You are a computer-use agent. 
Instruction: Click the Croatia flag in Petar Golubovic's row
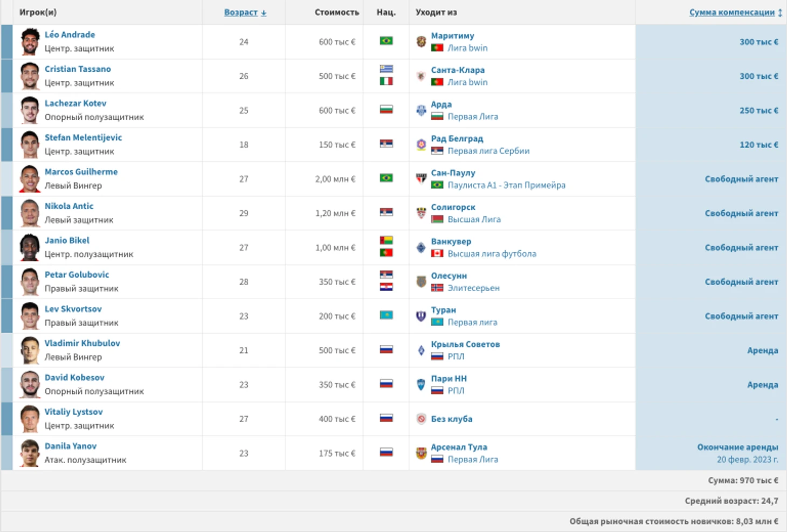[x=386, y=287]
